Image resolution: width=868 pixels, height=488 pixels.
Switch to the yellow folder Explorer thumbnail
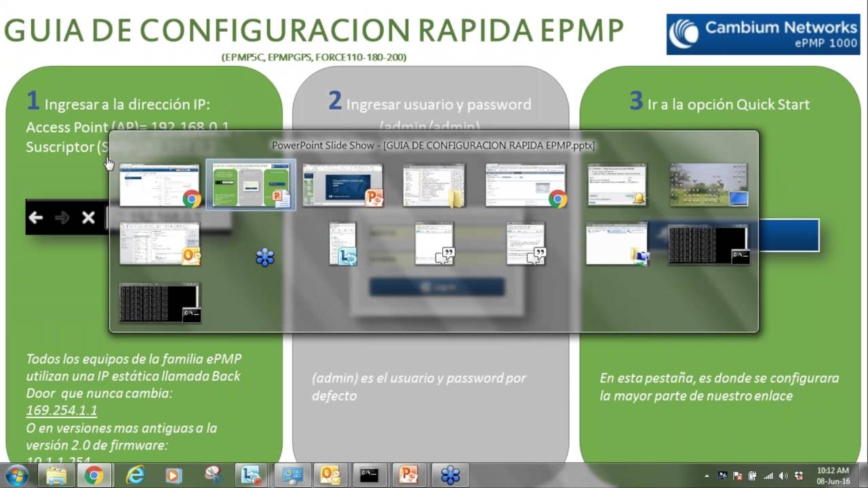tap(434, 185)
